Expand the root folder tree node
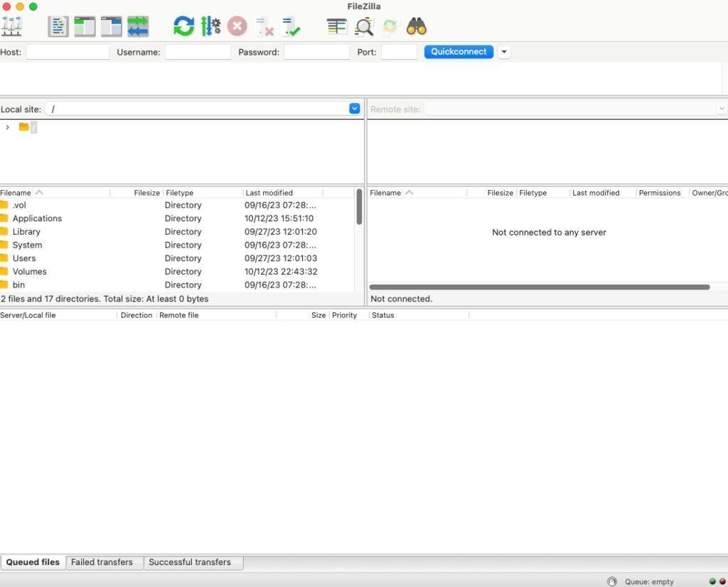 (x=7, y=127)
